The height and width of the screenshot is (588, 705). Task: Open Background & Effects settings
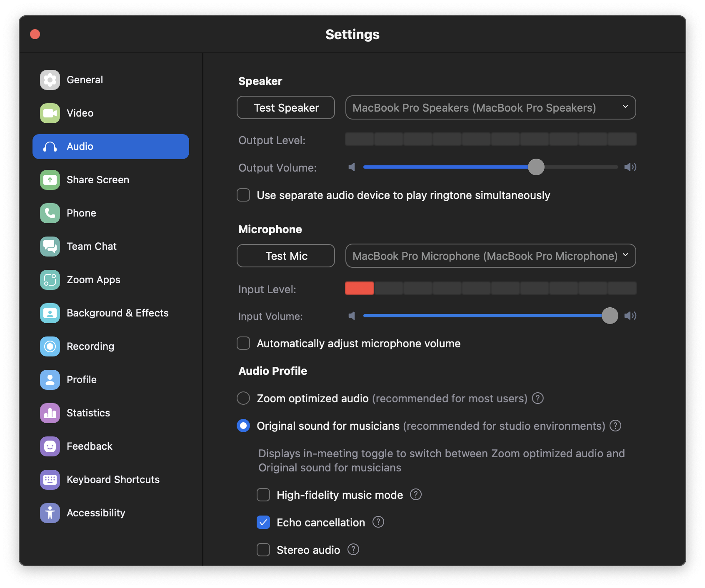[x=111, y=313]
